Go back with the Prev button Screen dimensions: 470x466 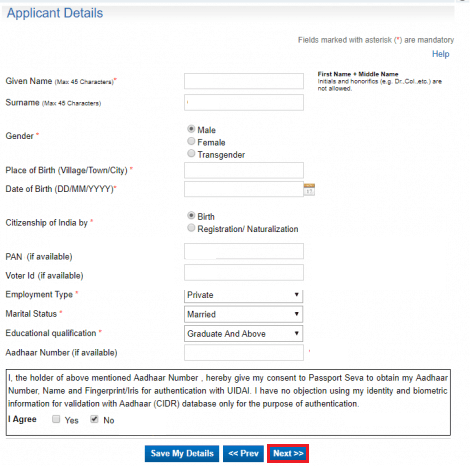pos(243,453)
